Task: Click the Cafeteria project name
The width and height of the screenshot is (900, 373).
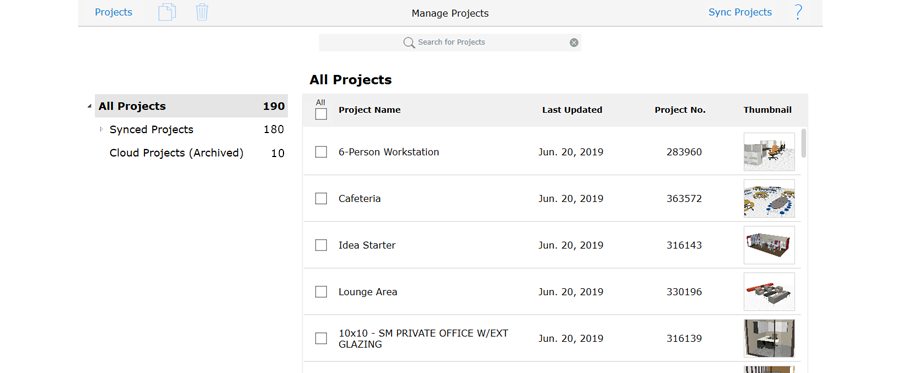Action: (359, 199)
